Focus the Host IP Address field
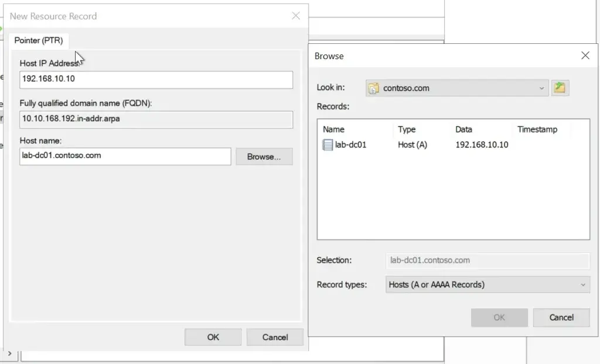The width and height of the screenshot is (600, 364). (x=156, y=80)
